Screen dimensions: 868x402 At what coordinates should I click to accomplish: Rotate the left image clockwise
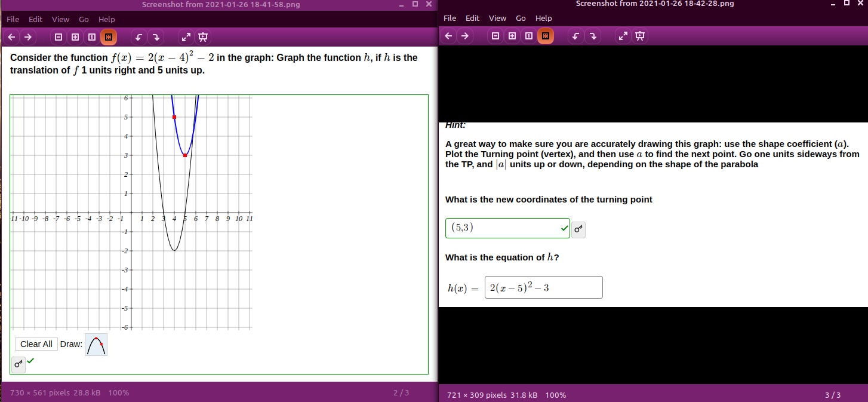[156, 37]
